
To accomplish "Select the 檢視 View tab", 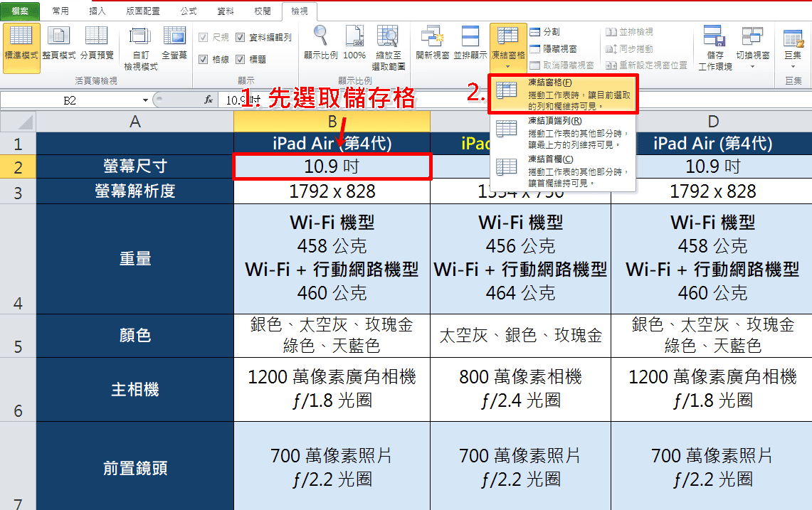I will click(300, 11).
